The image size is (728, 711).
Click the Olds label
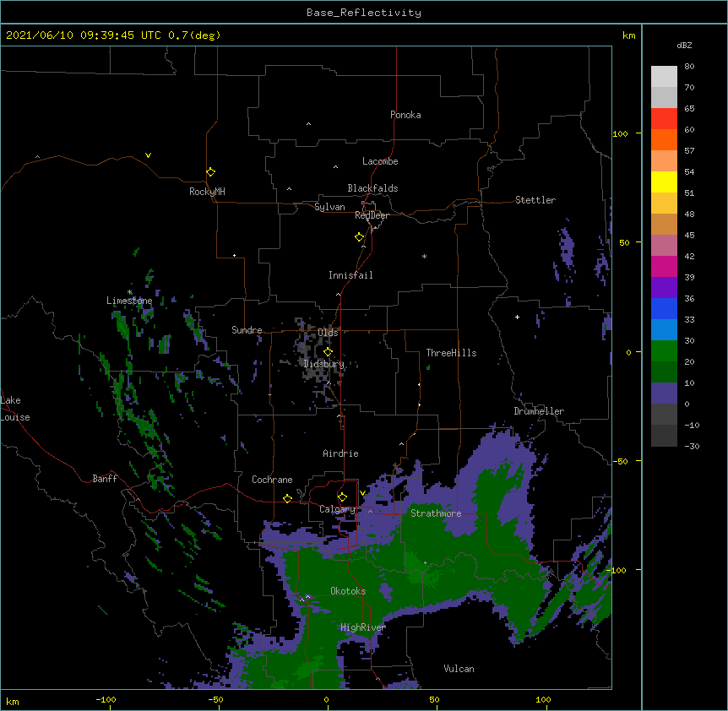(328, 333)
